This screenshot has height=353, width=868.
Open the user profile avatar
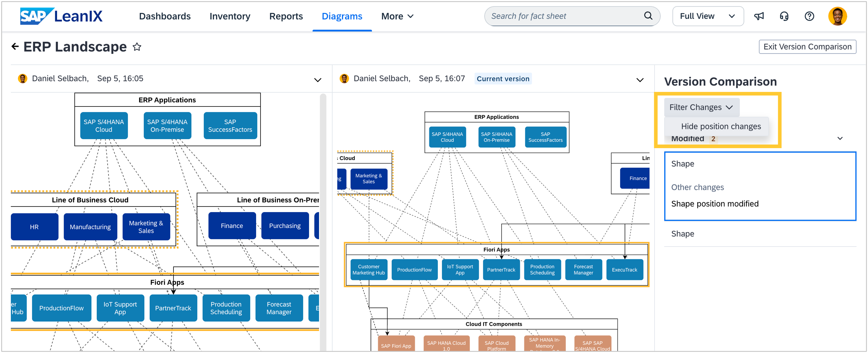[x=837, y=16]
